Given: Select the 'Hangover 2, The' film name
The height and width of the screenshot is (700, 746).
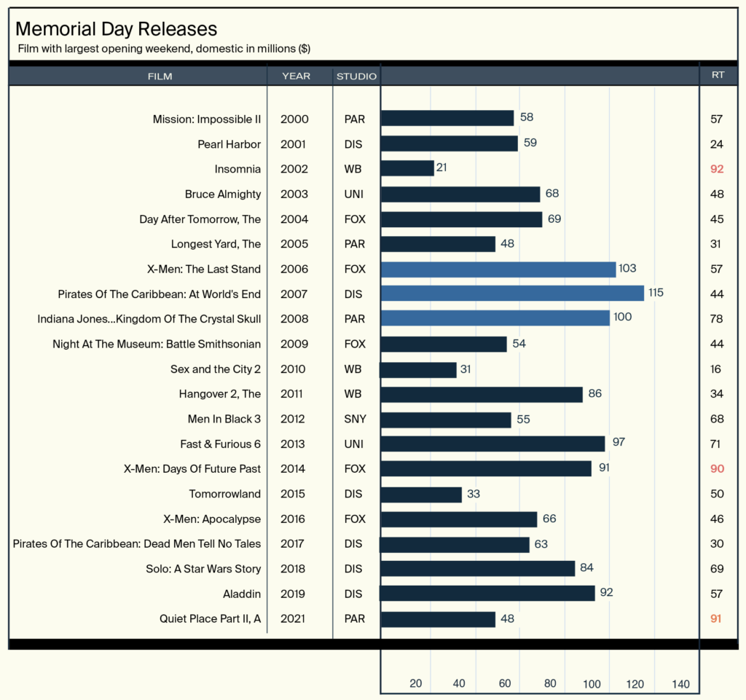Looking at the screenshot, I should 220,394.
